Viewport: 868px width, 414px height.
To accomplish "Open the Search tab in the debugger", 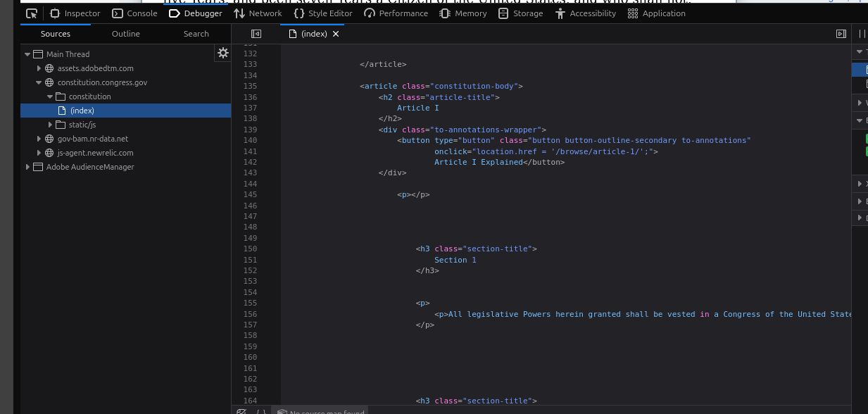I will pyautogui.click(x=196, y=34).
